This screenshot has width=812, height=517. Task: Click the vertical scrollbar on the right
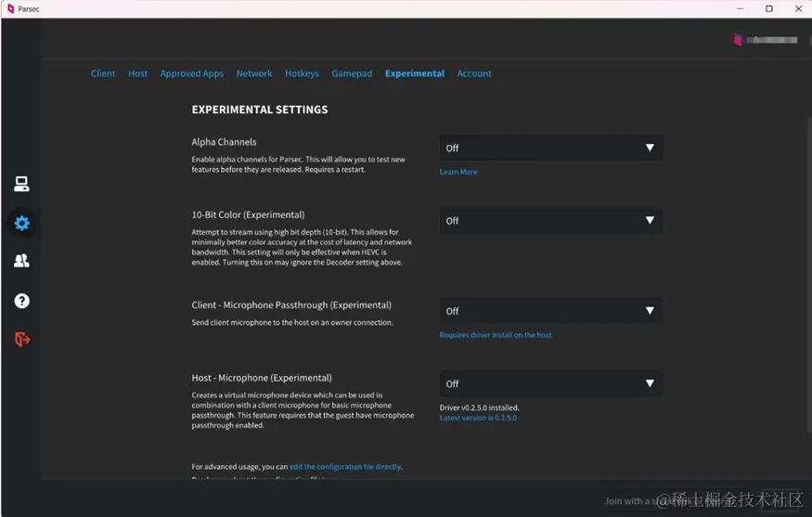pyautogui.click(x=809, y=275)
